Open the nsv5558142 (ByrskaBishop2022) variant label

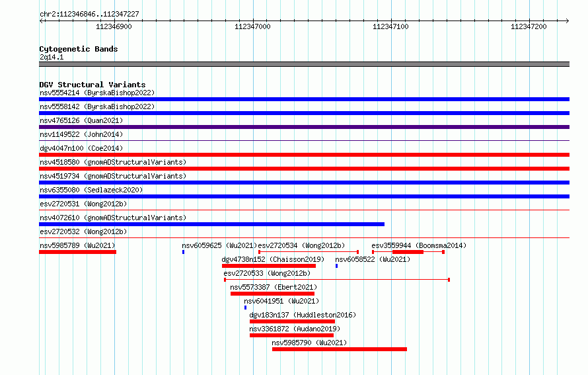(x=97, y=106)
